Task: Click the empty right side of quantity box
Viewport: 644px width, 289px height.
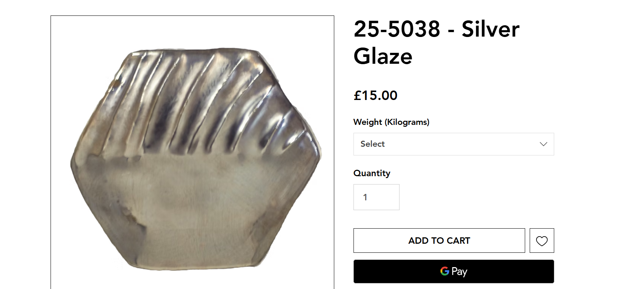Action: point(389,197)
